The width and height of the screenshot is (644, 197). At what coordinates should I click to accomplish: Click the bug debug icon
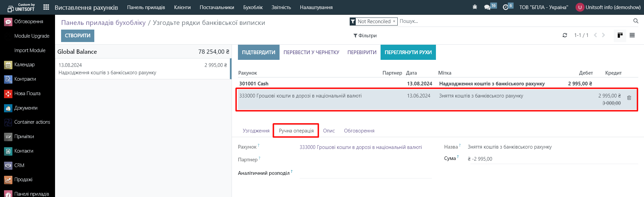(x=475, y=7)
